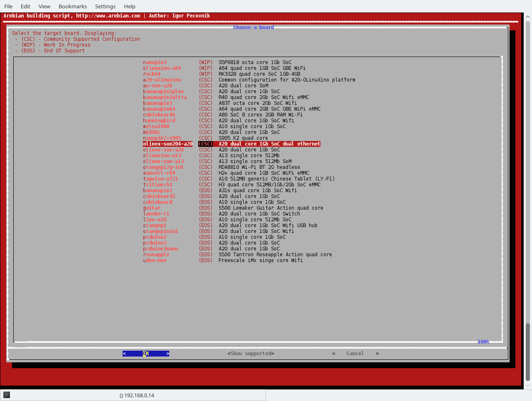532x401 pixels.
Task: Select the olinuxino-a13 board
Action: pyautogui.click(x=212, y=156)
